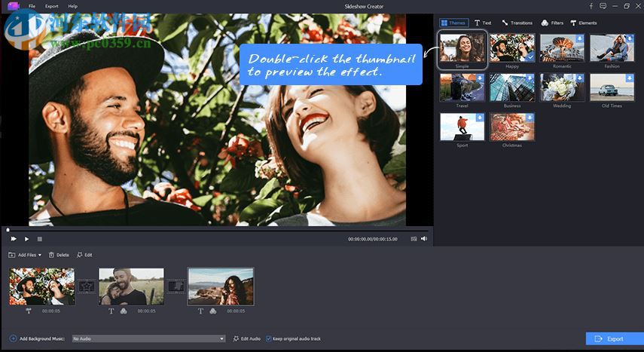Click the element icon under the first clip
The image size is (644, 352).
(x=29, y=311)
